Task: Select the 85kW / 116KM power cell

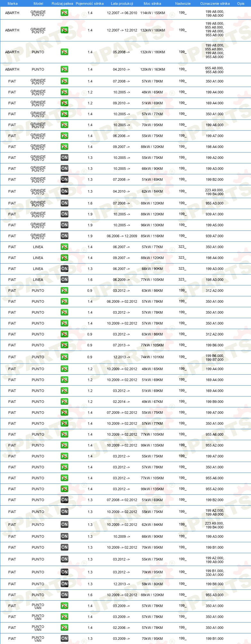Action: 152,236
